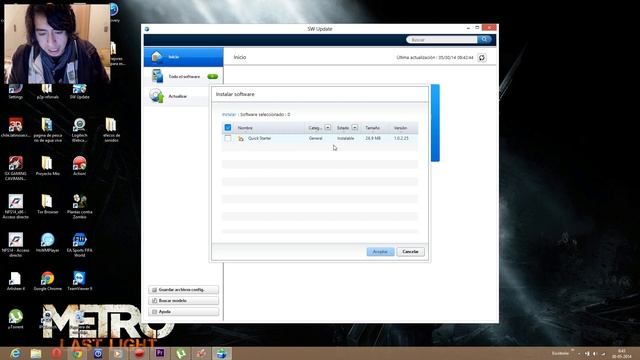Click Guardar archivos config button
This screenshot has width=640, height=360.
[x=183, y=290]
